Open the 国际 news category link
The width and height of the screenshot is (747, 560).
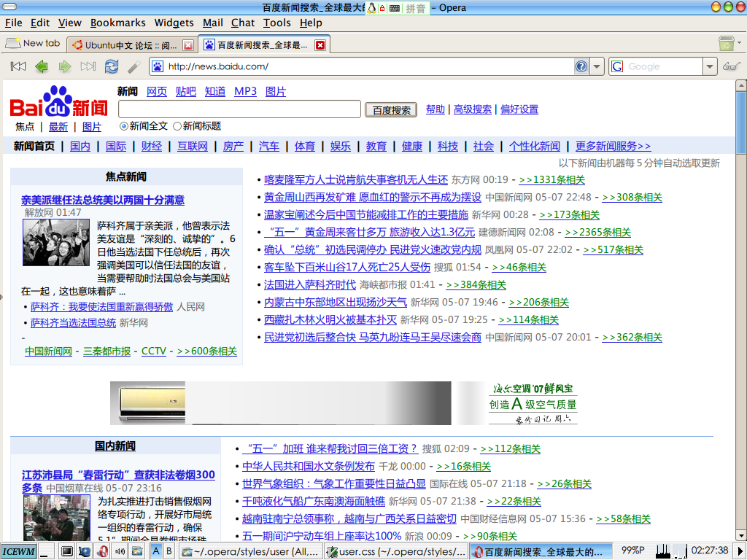pyautogui.click(x=116, y=146)
